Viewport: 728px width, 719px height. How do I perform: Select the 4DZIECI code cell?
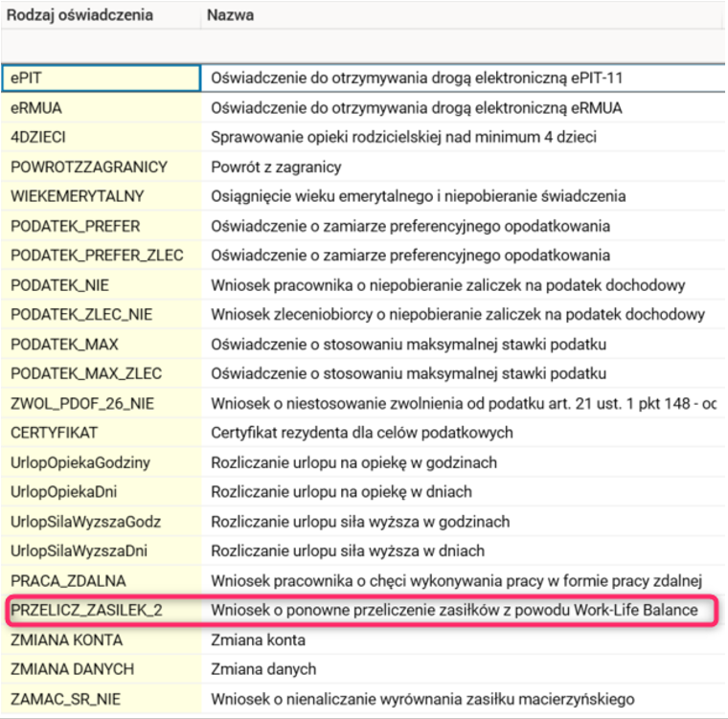pos(102,138)
